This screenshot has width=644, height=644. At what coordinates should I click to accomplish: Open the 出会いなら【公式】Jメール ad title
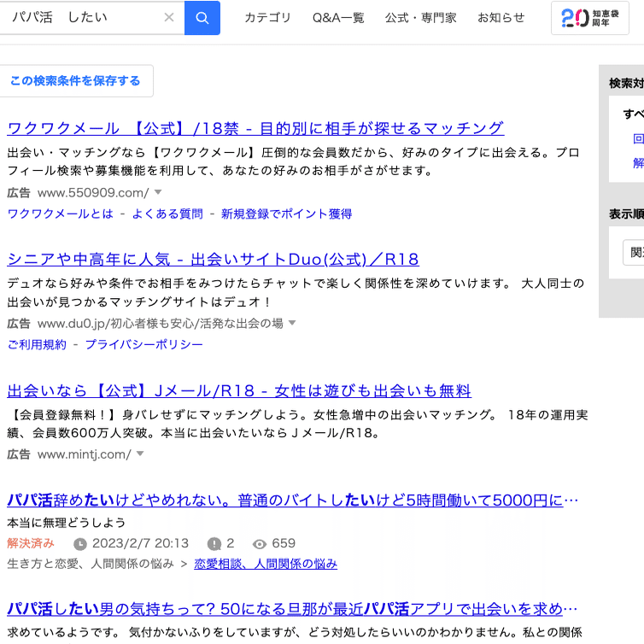tap(239, 390)
